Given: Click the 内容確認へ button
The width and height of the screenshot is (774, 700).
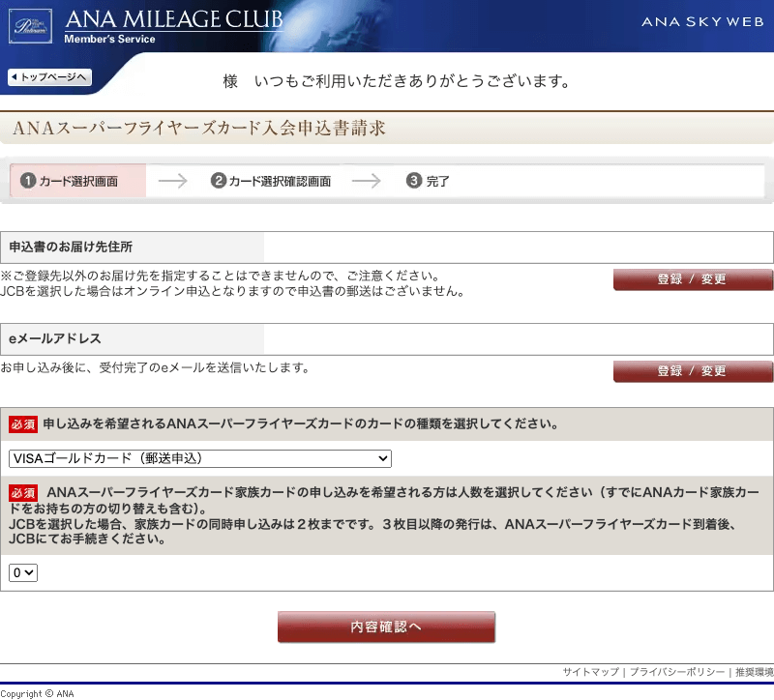Looking at the screenshot, I should click(386, 627).
